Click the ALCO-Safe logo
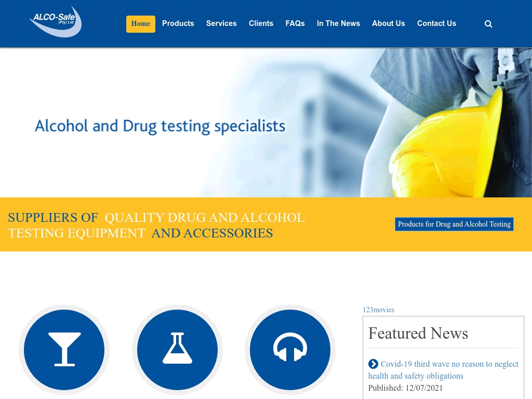This screenshot has width=532, height=399. click(55, 21)
